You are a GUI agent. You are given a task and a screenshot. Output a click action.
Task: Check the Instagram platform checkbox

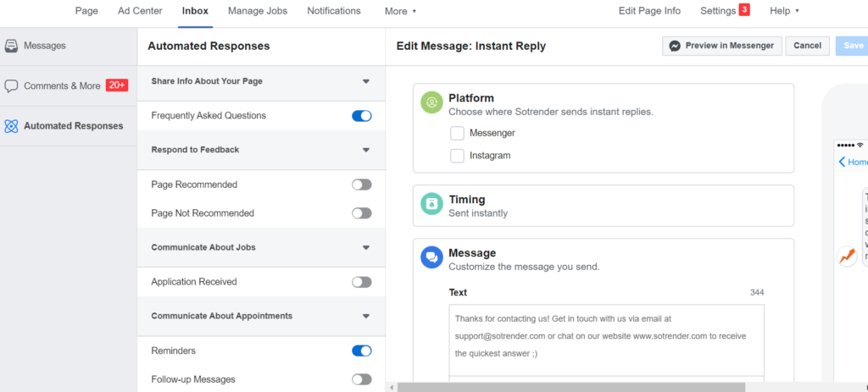[x=457, y=156]
